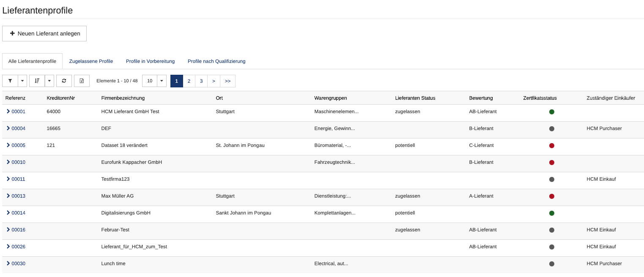This screenshot has height=277, width=644.
Task: Click red certificate status dot for Max Müller AG
Action: (x=551, y=196)
